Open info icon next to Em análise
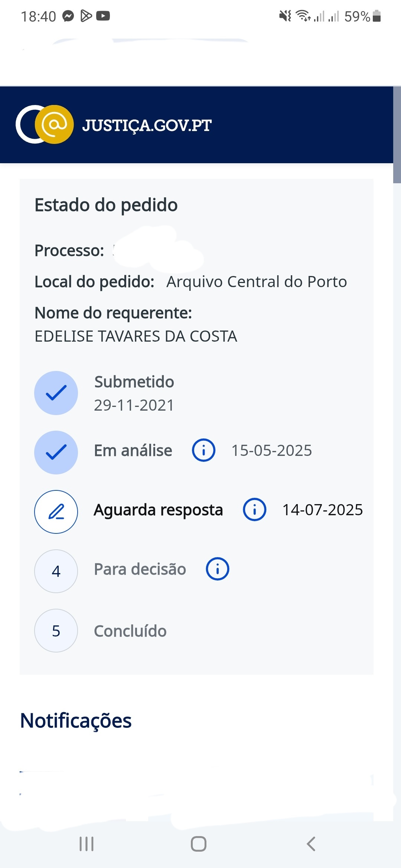This screenshot has height=868, width=401. click(x=203, y=450)
